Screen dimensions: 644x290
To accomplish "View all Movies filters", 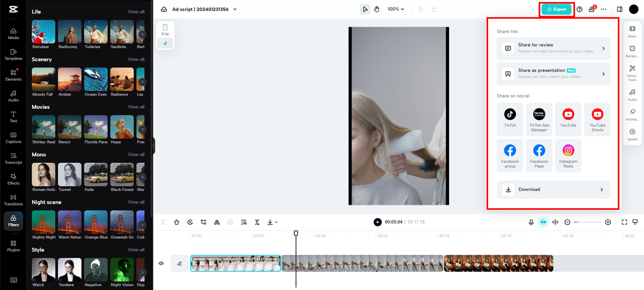I will (136, 107).
